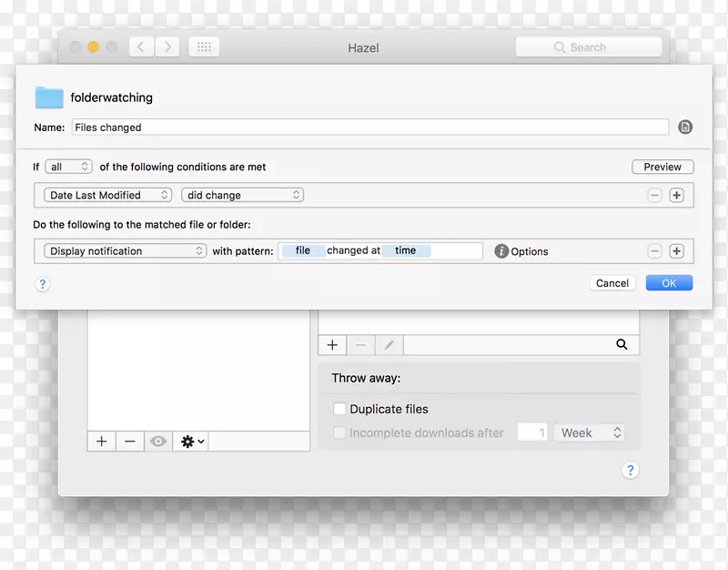Viewport: 728px width, 570px height.
Task: Remove a folder with the minus button
Action: pyautogui.click(x=130, y=442)
